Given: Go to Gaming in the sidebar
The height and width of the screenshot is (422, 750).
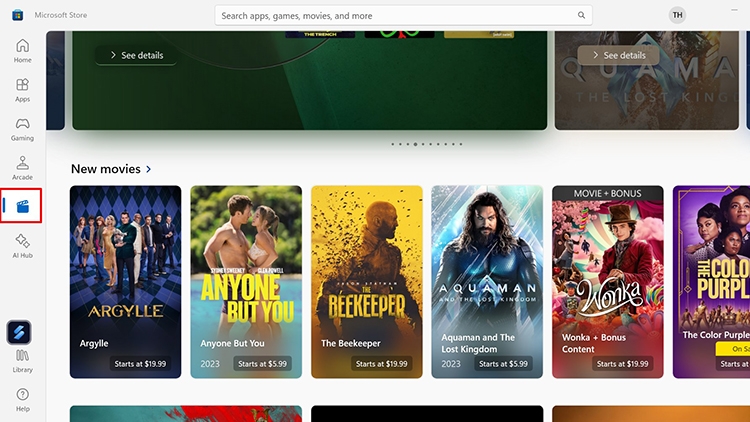Looking at the screenshot, I should (x=22, y=129).
